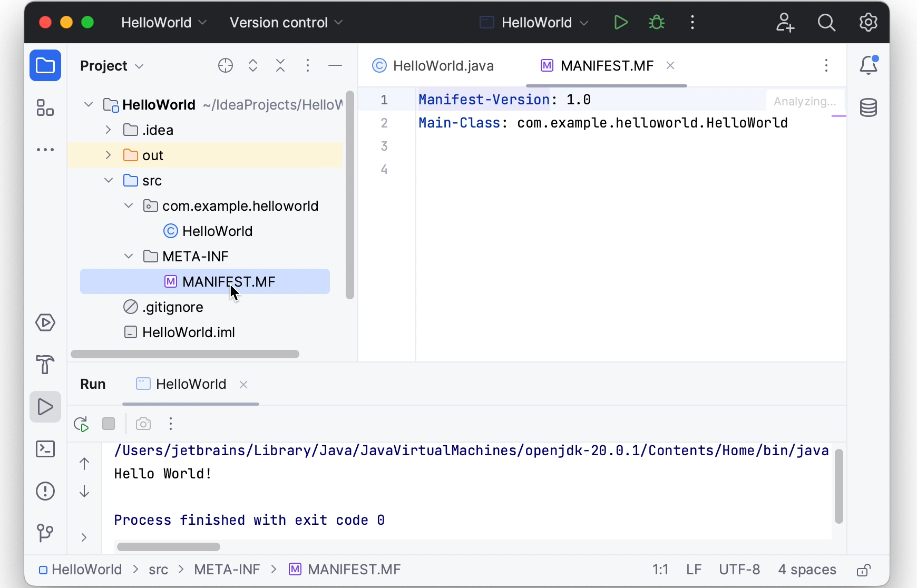
Task: Rerun the HelloWorld run configuration
Action: 81,424
